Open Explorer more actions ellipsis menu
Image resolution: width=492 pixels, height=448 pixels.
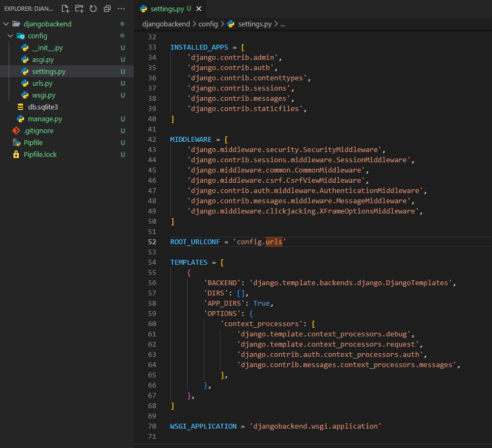click(x=121, y=9)
